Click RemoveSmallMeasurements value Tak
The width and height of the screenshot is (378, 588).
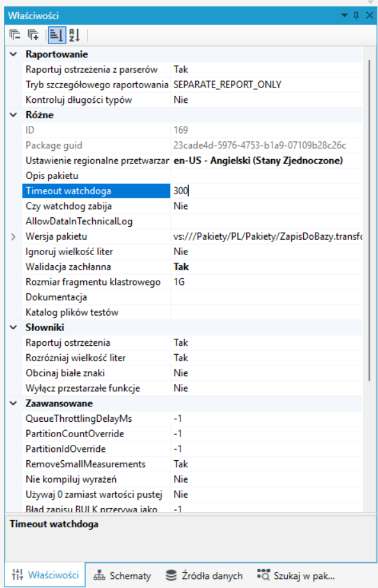180,464
